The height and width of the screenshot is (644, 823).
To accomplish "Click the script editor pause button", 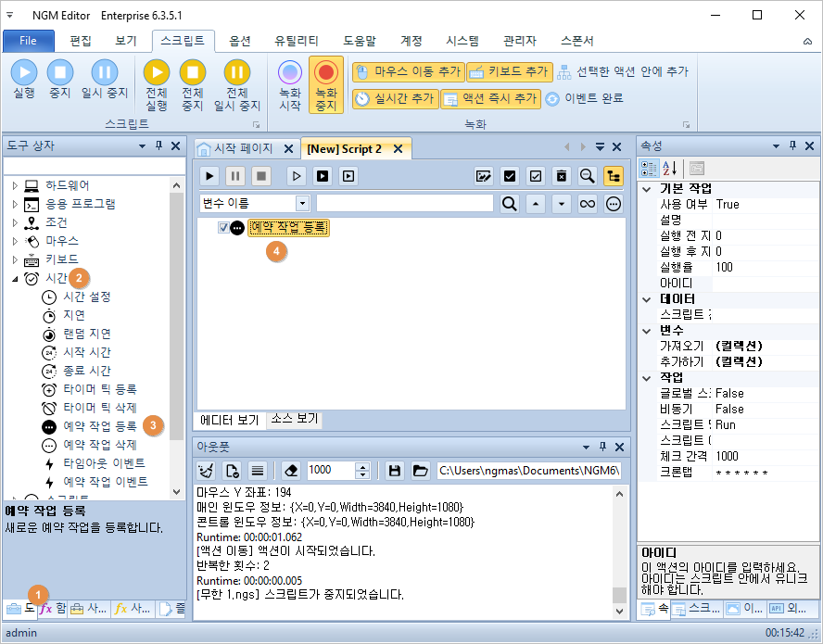I will point(235,176).
